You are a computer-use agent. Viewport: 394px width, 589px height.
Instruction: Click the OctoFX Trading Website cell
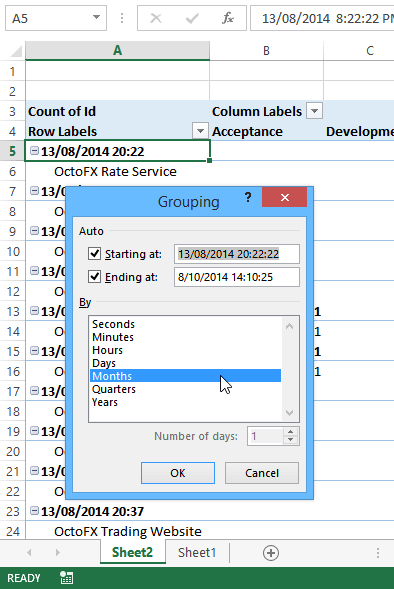(118, 531)
